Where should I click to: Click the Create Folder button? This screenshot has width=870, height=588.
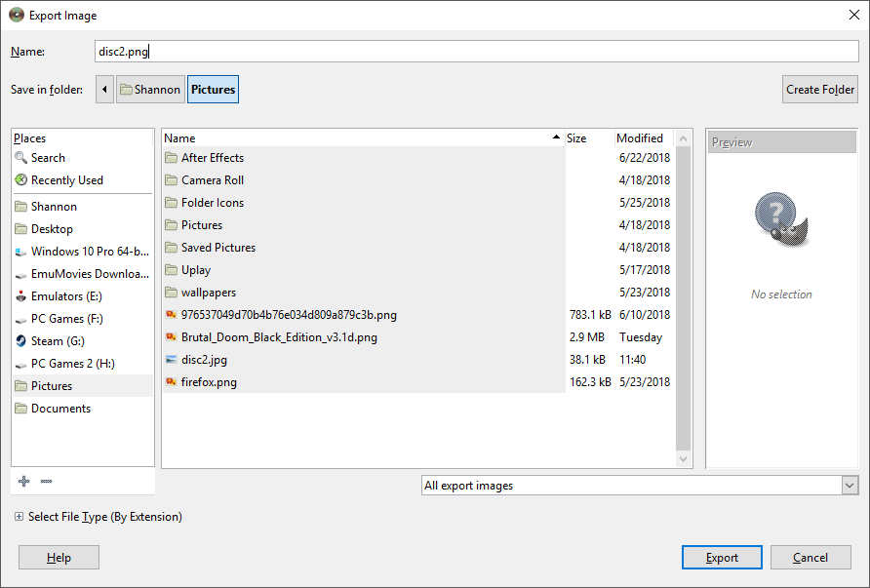click(820, 90)
